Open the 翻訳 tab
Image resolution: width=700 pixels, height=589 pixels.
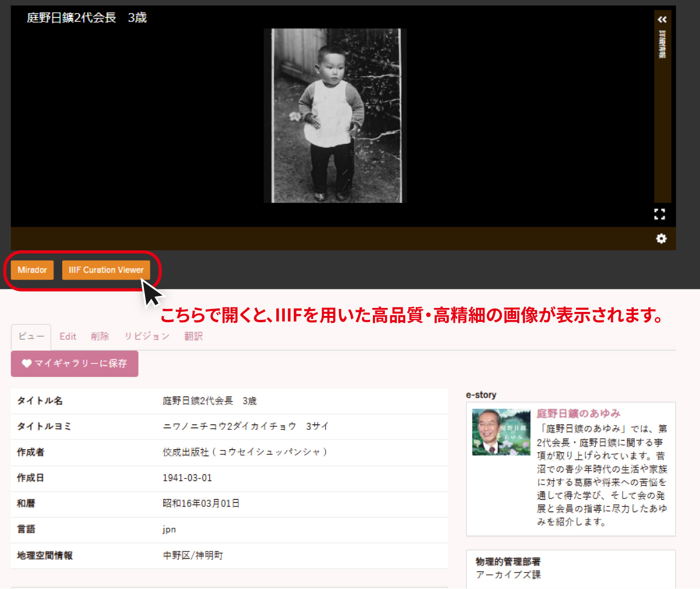point(193,337)
